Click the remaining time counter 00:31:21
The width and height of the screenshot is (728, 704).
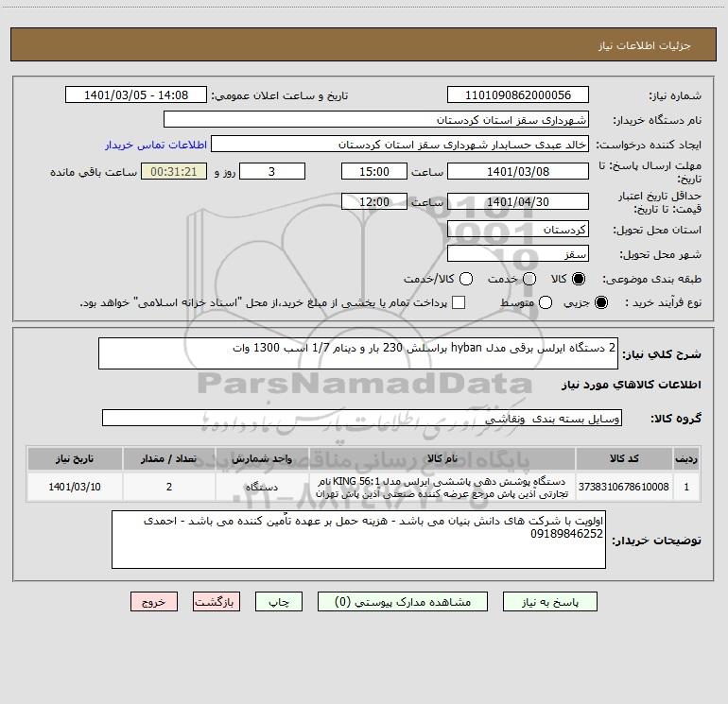174,172
